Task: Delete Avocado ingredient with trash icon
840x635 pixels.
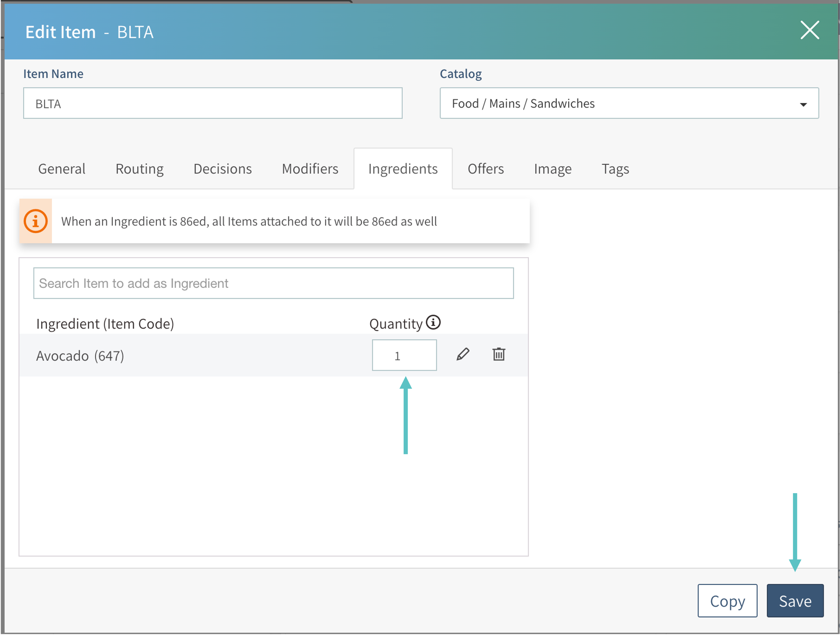Action: click(498, 354)
